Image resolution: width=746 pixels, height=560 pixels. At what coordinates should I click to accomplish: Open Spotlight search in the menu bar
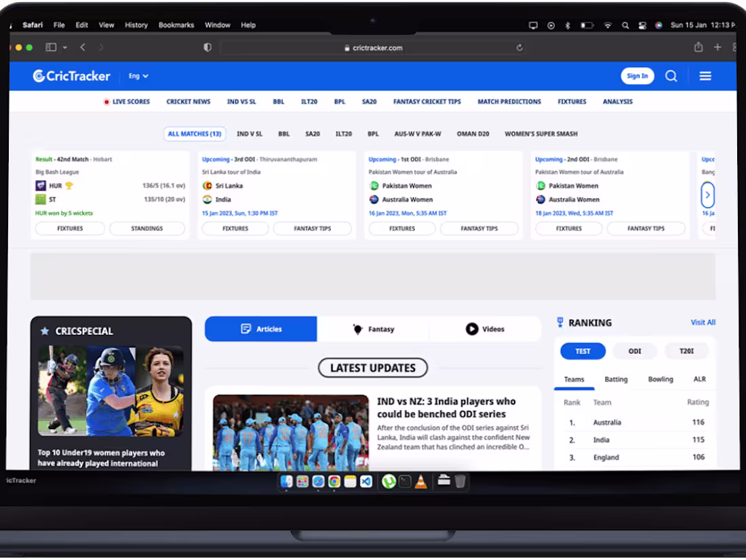click(625, 25)
